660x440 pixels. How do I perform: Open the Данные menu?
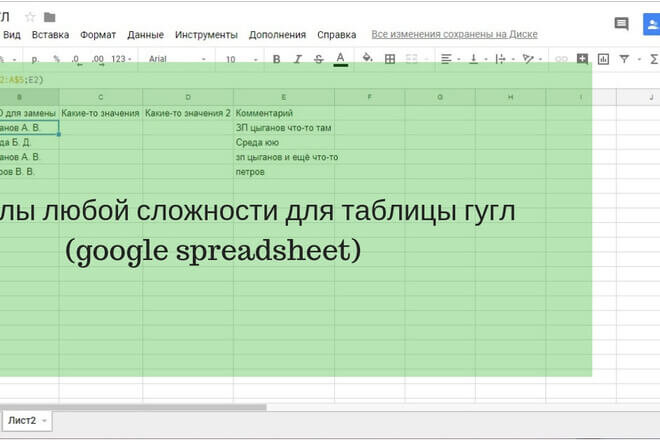click(146, 35)
